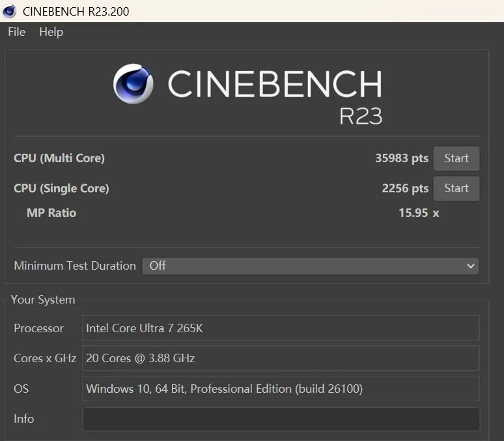
Task: Click the Cores x GHz field
Action: pyautogui.click(x=281, y=358)
